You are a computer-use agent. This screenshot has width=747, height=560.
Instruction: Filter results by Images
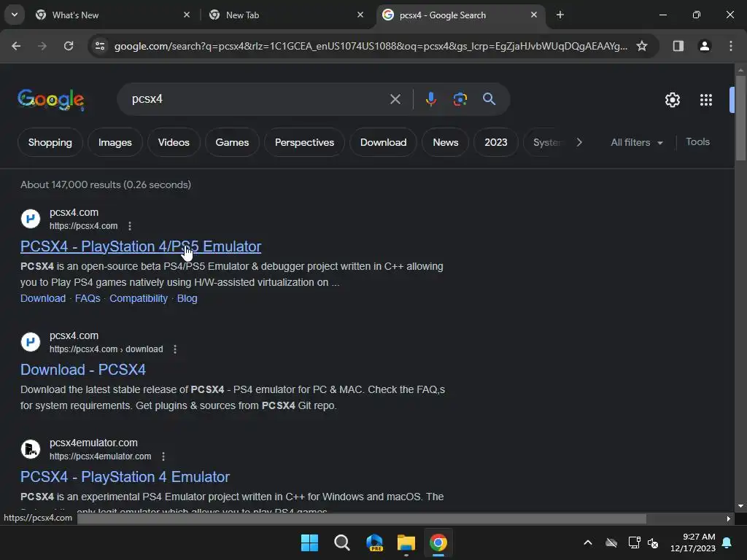tap(115, 142)
